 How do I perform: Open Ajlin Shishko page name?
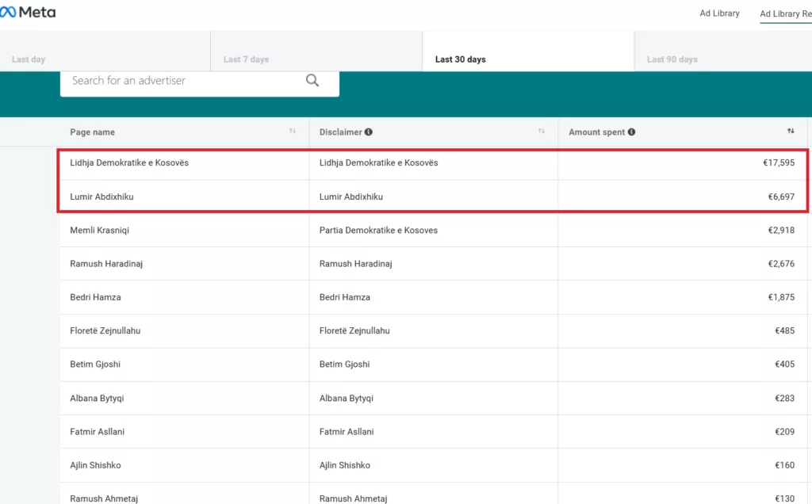click(95, 465)
